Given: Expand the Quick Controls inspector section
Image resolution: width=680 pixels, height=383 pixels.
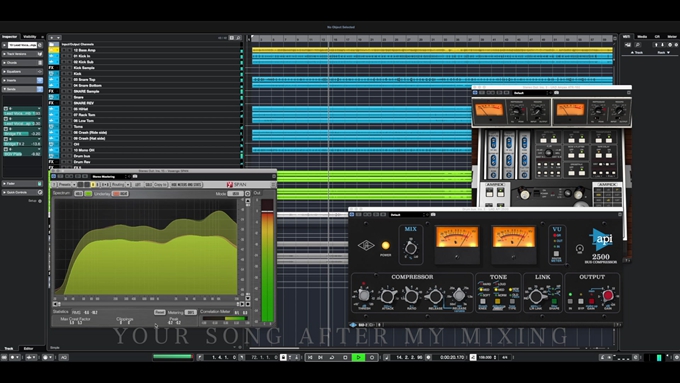Looking at the screenshot, I should [22, 192].
